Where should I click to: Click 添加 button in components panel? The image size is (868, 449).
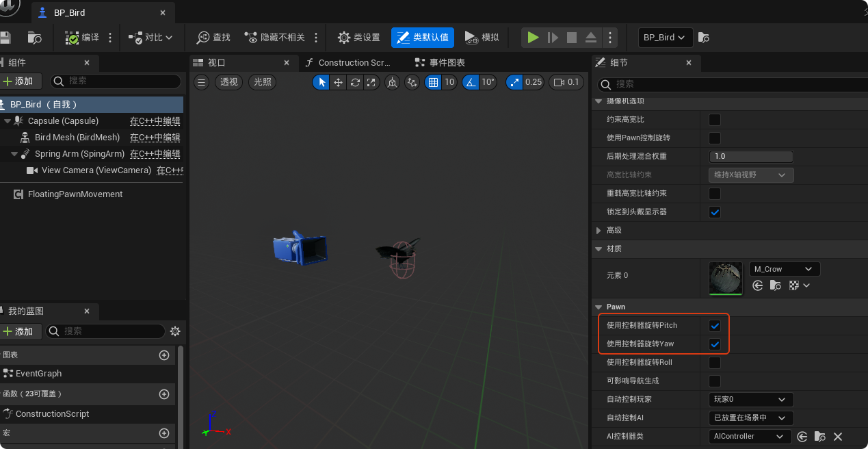(x=21, y=81)
